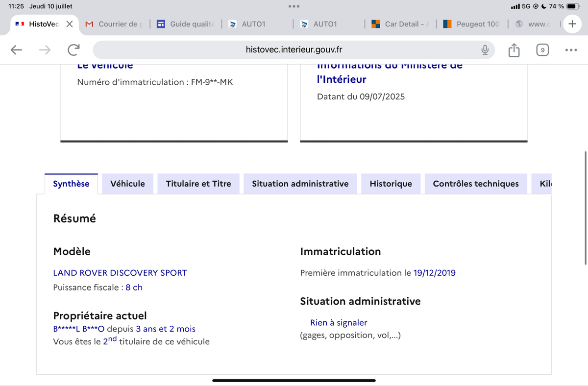Tap the battery indicator in status bar
Screen dimensions: 588x386
(x=573, y=6)
